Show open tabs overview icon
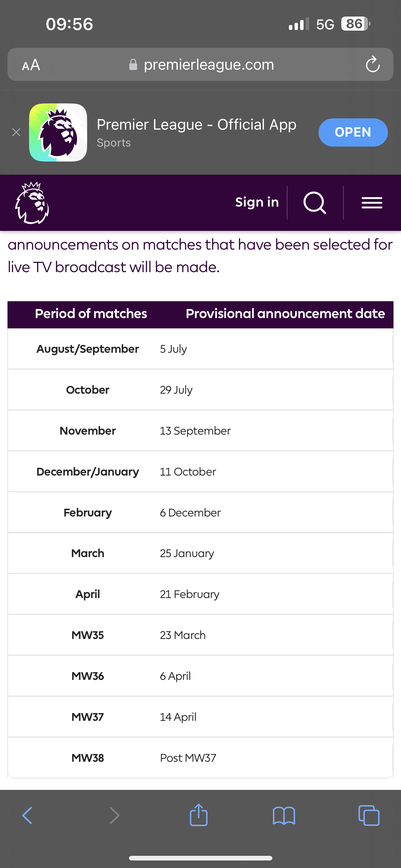This screenshot has height=868, width=401. point(369,816)
